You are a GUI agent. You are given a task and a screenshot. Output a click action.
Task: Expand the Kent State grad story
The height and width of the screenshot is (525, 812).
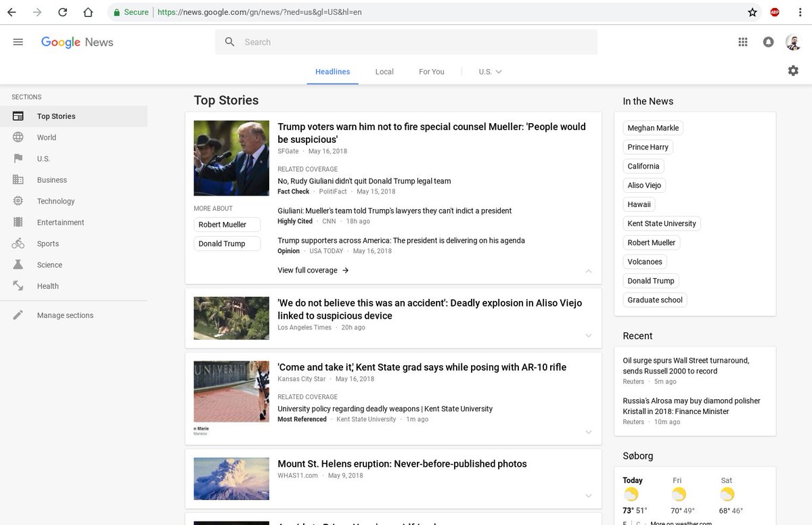point(588,432)
